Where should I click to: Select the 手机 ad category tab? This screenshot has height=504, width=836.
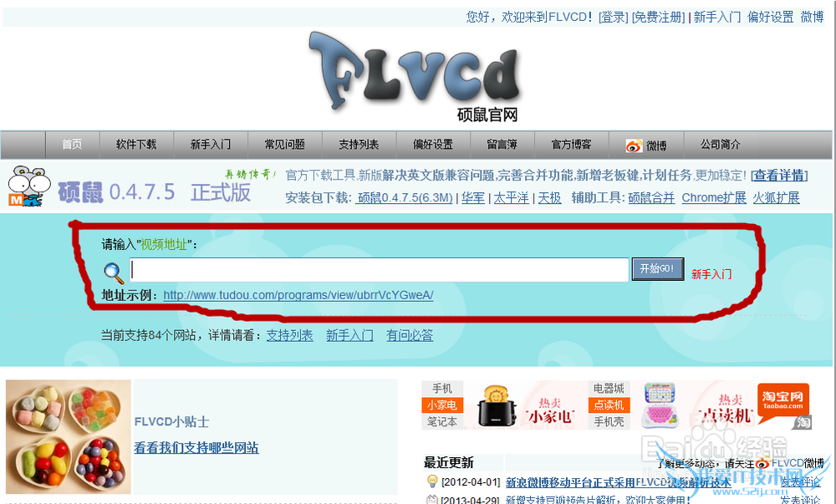442,389
